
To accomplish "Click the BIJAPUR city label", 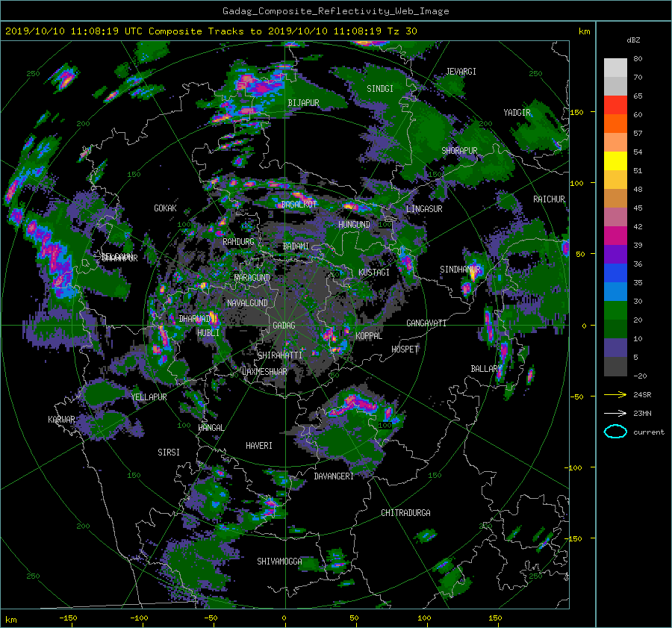I will 303,103.
